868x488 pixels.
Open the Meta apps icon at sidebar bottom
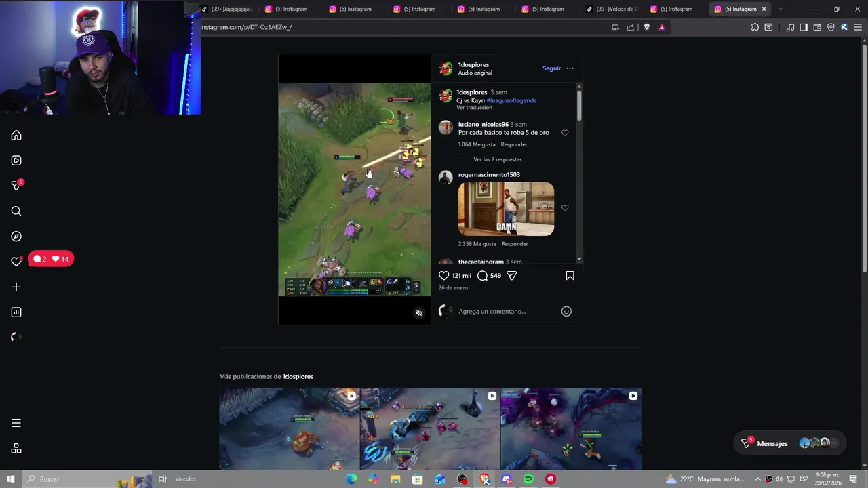(16, 449)
